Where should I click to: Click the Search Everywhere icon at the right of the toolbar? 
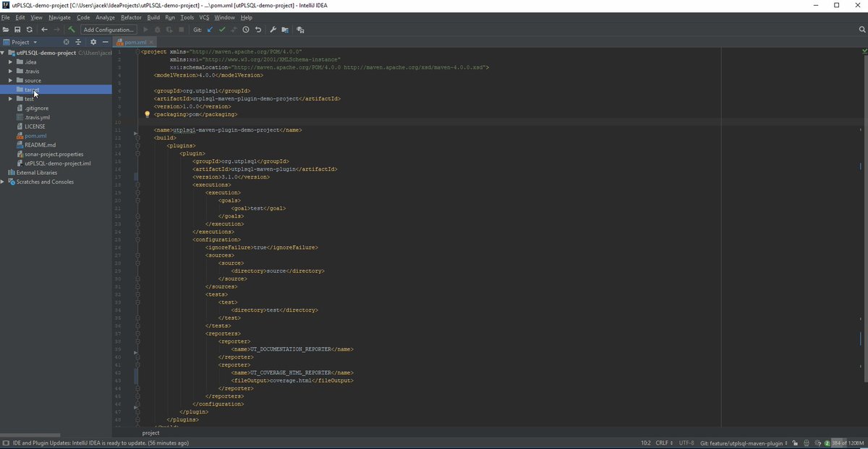click(x=862, y=30)
